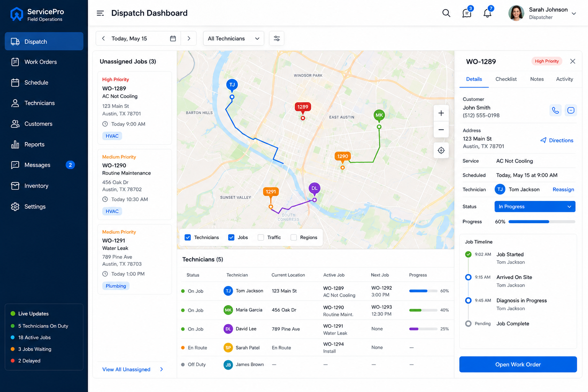Click the pending Job Complete timeline marker

click(x=468, y=323)
